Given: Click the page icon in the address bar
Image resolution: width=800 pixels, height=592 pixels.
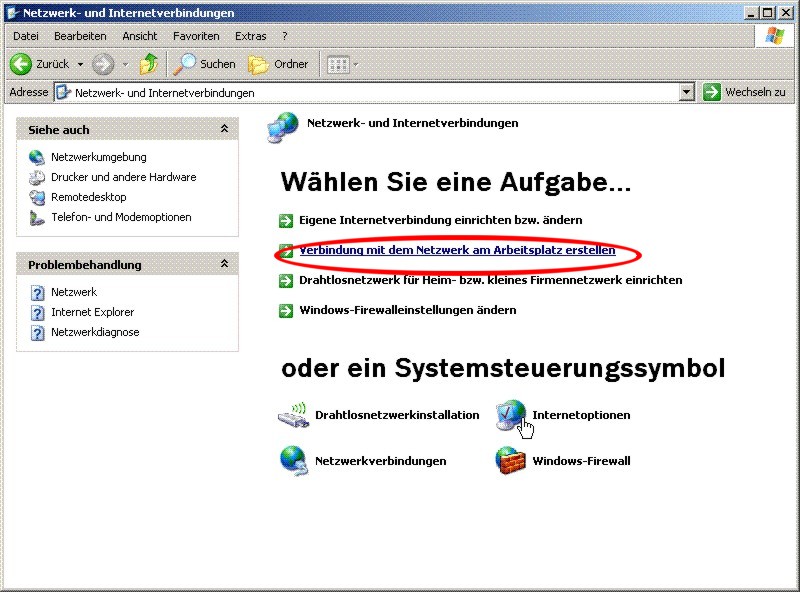Looking at the screenshot, I should click(x=63, y=92).
